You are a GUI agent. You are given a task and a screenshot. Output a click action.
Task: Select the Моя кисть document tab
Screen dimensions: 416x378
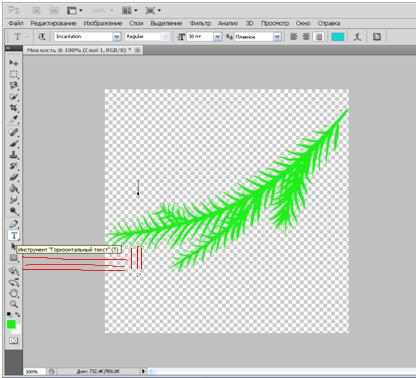click(x=79, y=50)
